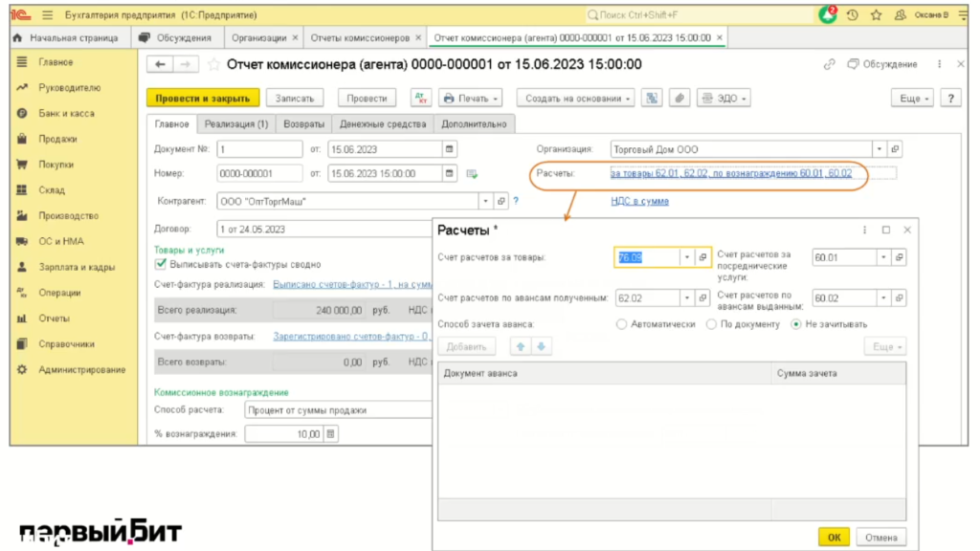Click the favorites star next to document title
Viewport: 980px width, 551px height.
click(213, 64)
